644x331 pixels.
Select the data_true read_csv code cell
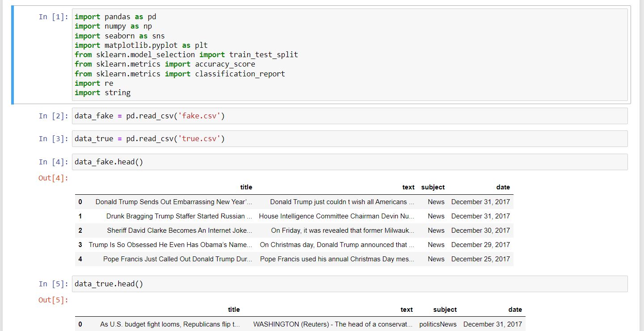(349, 139)
